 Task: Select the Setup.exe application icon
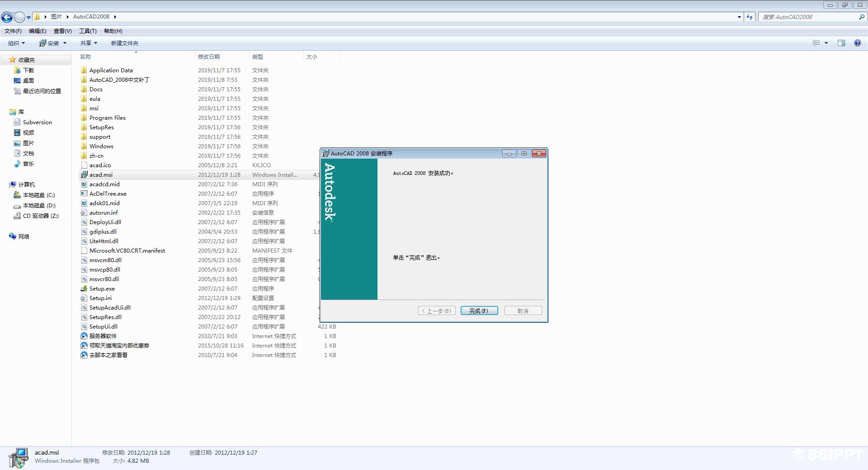[x=84, y=288]
